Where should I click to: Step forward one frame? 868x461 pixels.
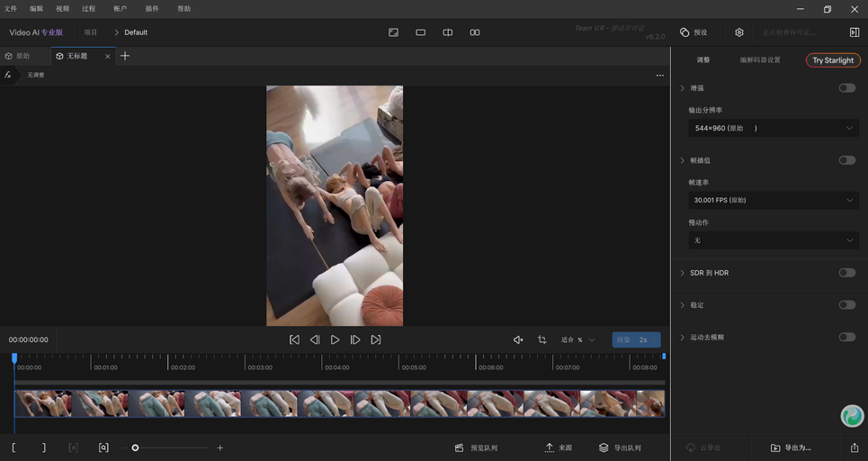pyautogui.click(x=355, y=339)
